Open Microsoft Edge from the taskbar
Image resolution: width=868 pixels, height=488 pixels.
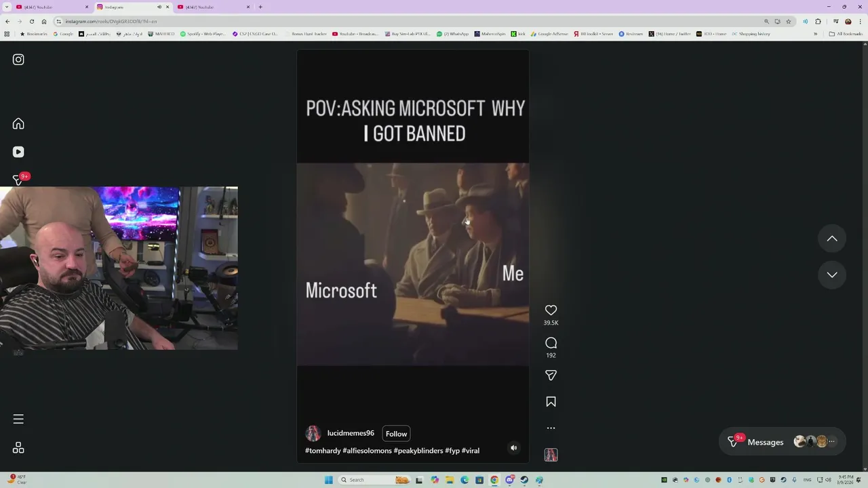click(x=464, y=480)
